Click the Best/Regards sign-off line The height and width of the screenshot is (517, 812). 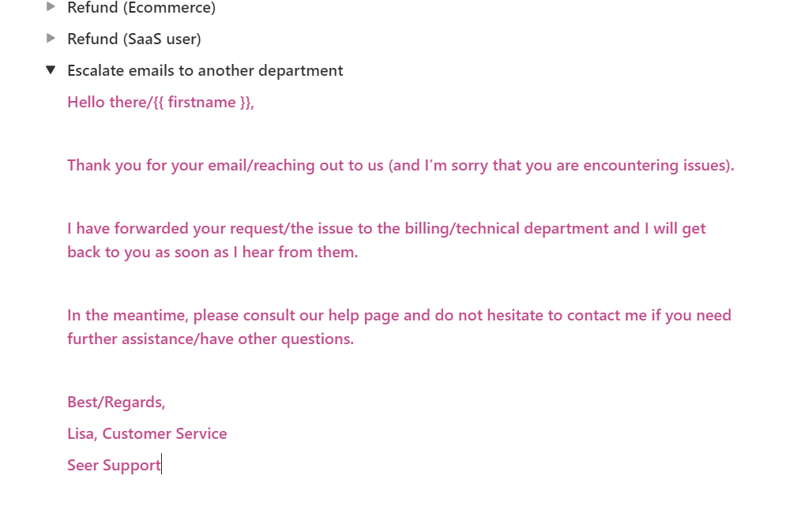click(116, 402)
